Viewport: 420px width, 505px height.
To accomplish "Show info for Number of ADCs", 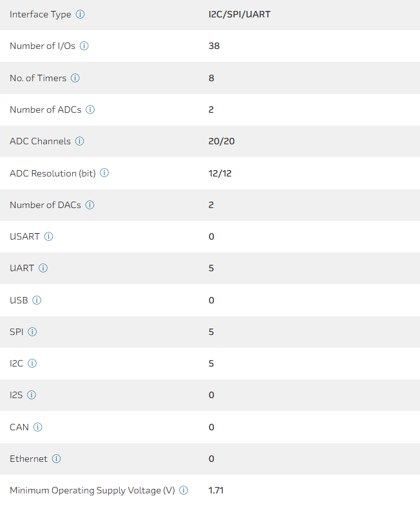I will tap(90, 110).
